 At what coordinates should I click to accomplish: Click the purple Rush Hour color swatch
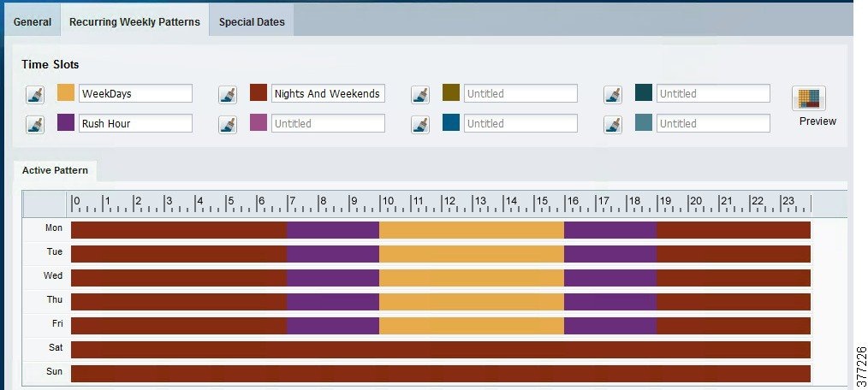(x=66, y=122)
